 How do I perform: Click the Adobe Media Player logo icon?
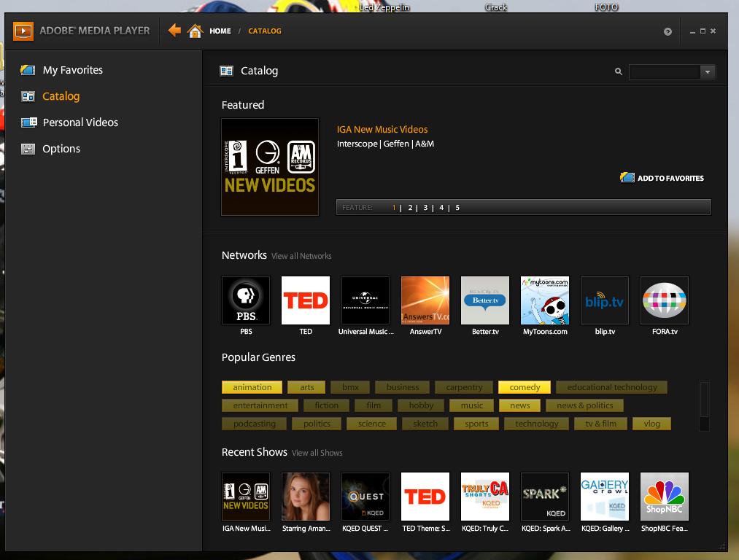[x=23, y=31]
